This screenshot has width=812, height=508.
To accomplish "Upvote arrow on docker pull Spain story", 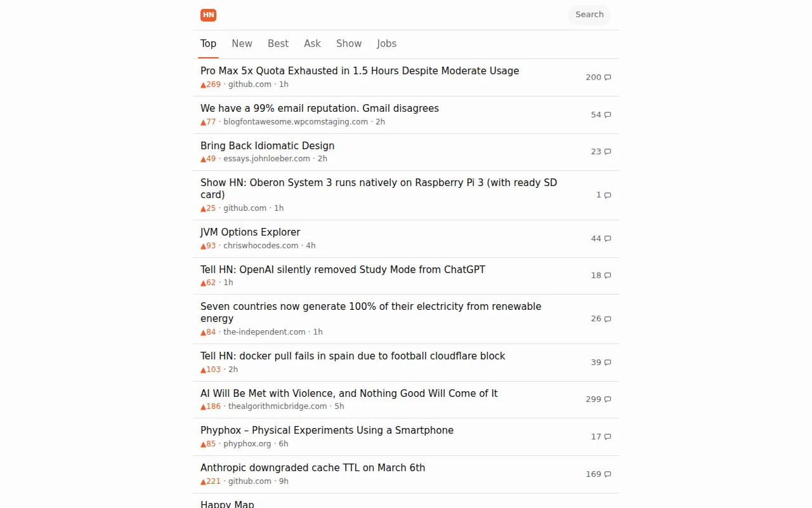I will [204, 370].
